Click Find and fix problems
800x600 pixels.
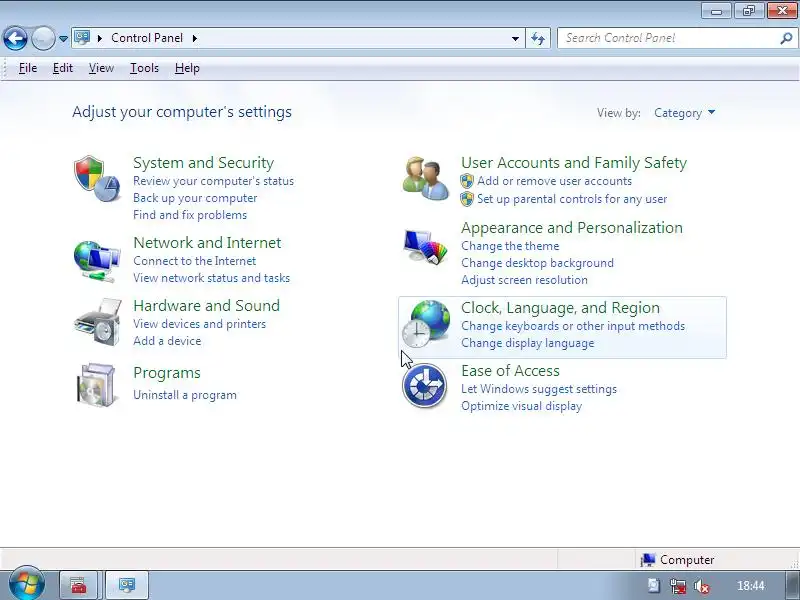pos(190,215)
